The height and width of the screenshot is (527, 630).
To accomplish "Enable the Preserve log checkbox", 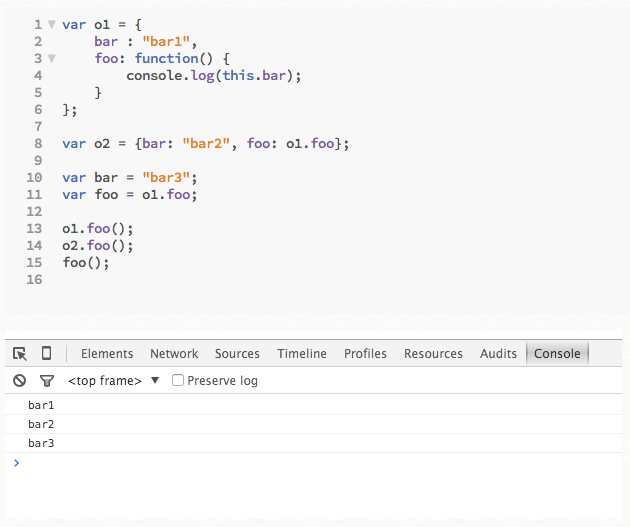I will tap(178, 380).
